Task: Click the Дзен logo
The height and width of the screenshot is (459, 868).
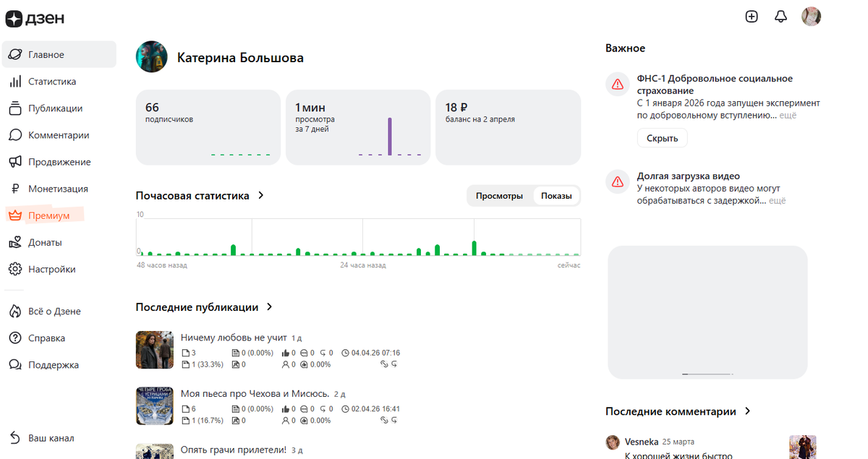Action: click(35, 18)
